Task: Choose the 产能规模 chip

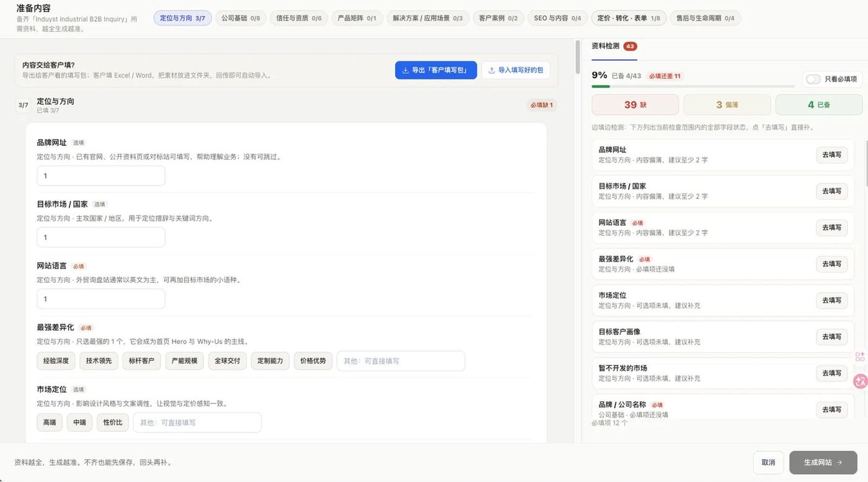Action: [184, 361]
